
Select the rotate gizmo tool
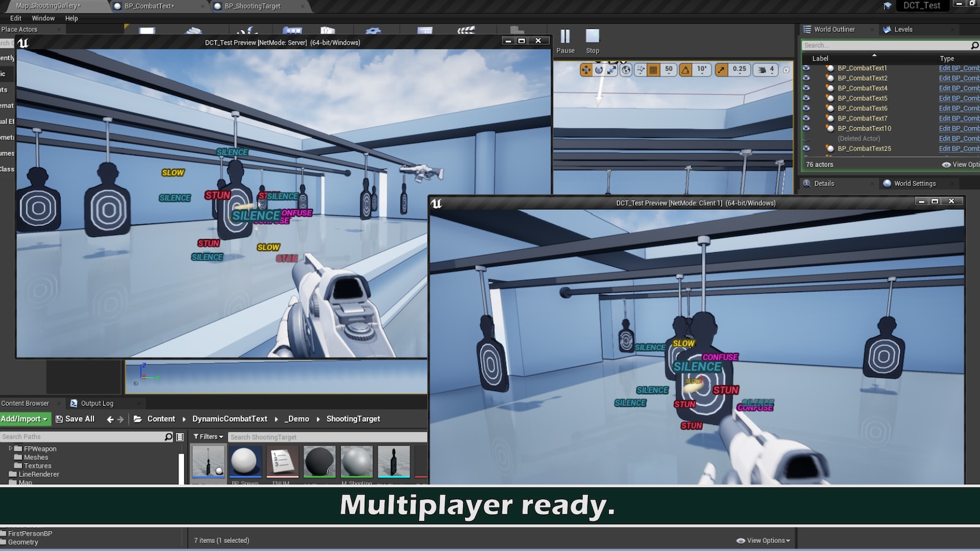pyautogui.click(x=599, y=70)
